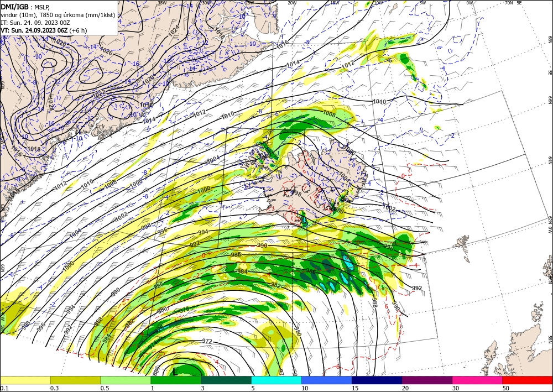Click the '70N' label at top right
Viewport: 553px width, 392px height.
tap(509, 3)
